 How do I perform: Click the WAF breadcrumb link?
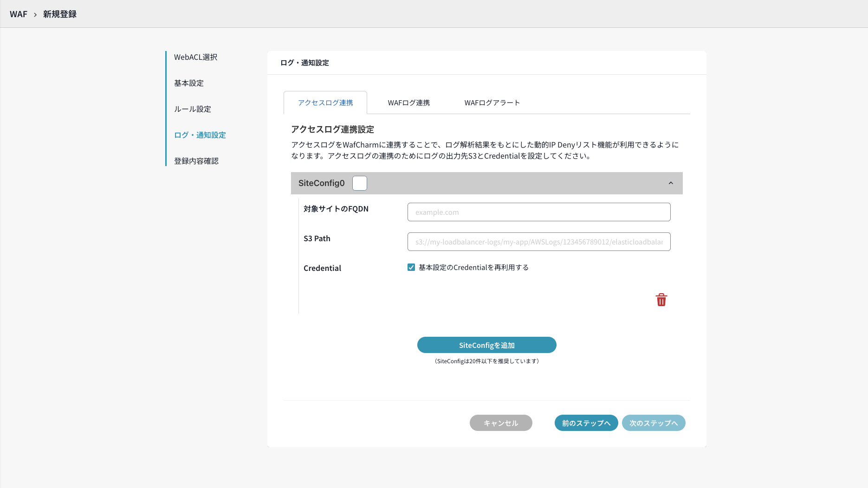coord(19,14)
